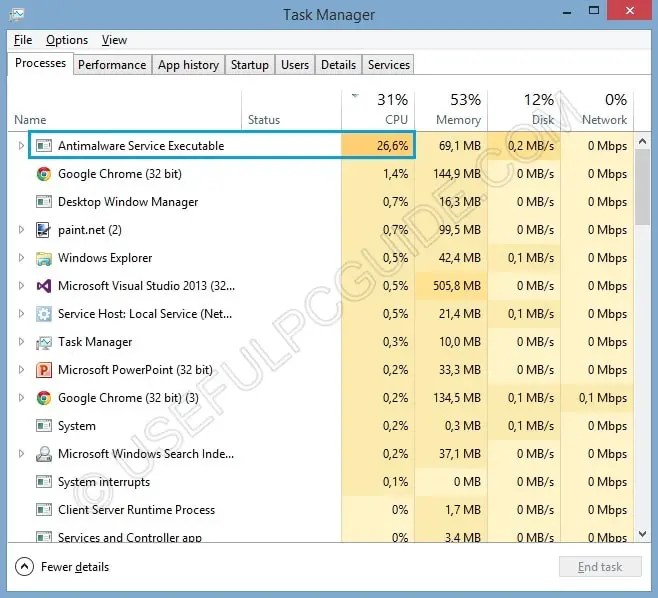Click the System interrupts icon
This screenshot has height=598, width=658.
point(44,482)
